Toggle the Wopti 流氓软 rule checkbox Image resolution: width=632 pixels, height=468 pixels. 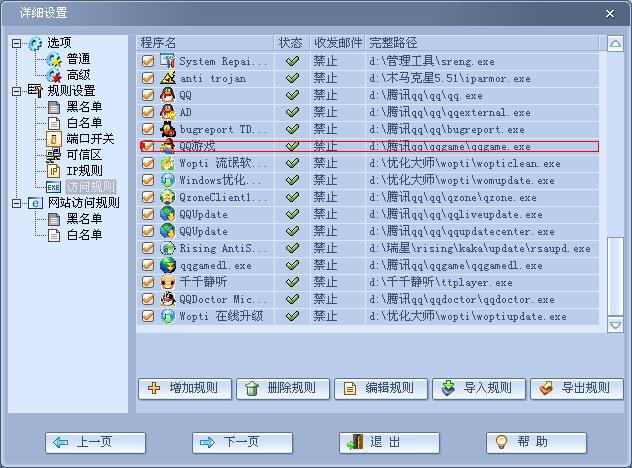coord(148,163)
